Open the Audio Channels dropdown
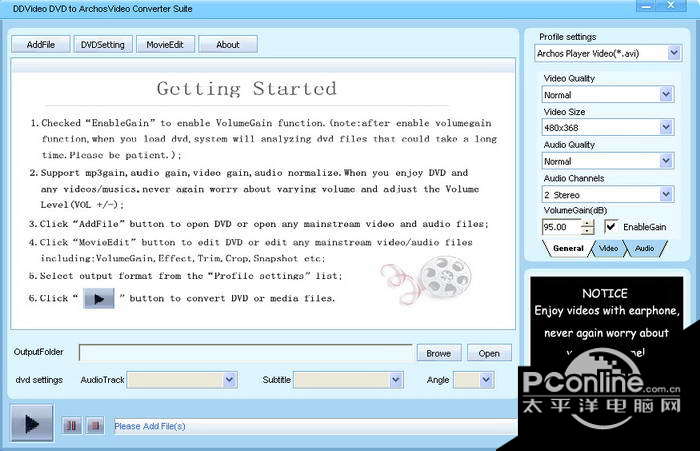 pos(666,194)
